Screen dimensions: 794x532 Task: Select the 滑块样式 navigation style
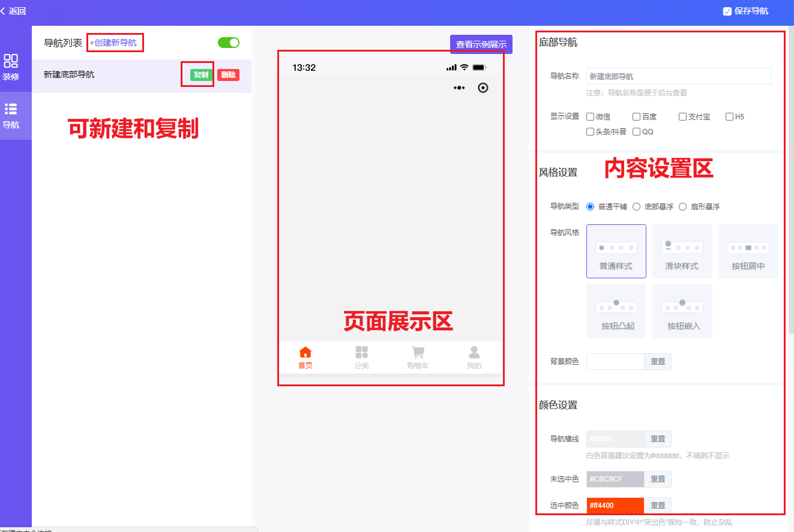[x=682, y=251]
